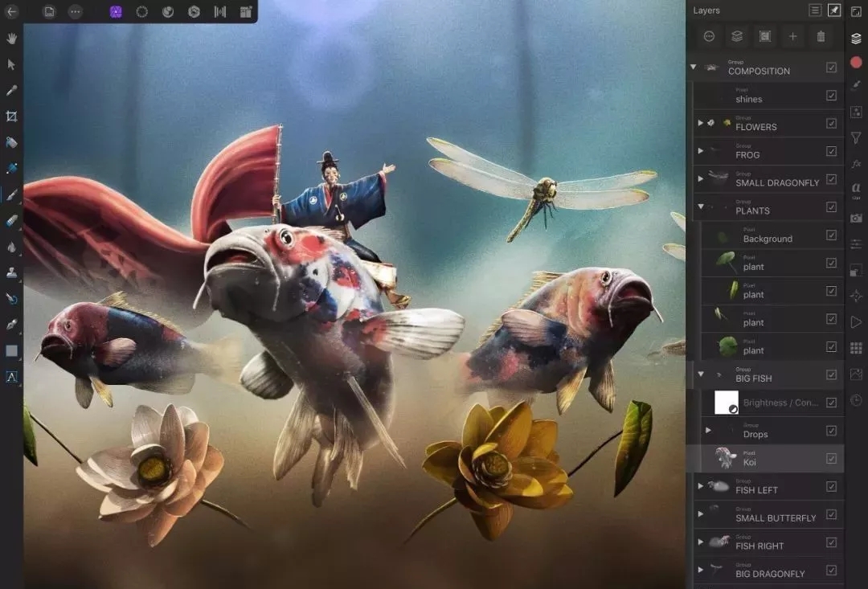Screen dimensions: 868x589
Task: Hide the BIG DRAGONFLY group
Action: [x=831, y=570]
